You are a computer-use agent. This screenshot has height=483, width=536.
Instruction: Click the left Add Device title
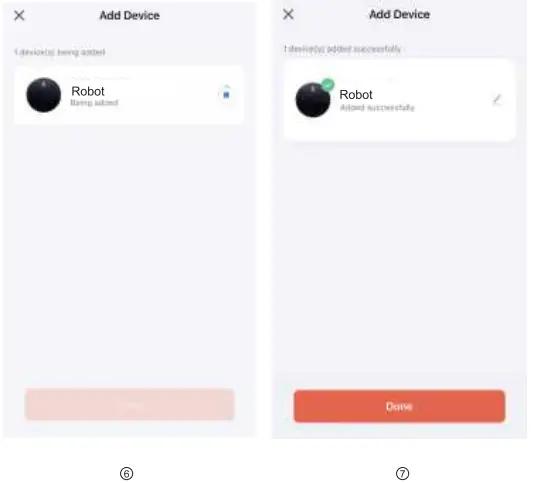(130, 15)
